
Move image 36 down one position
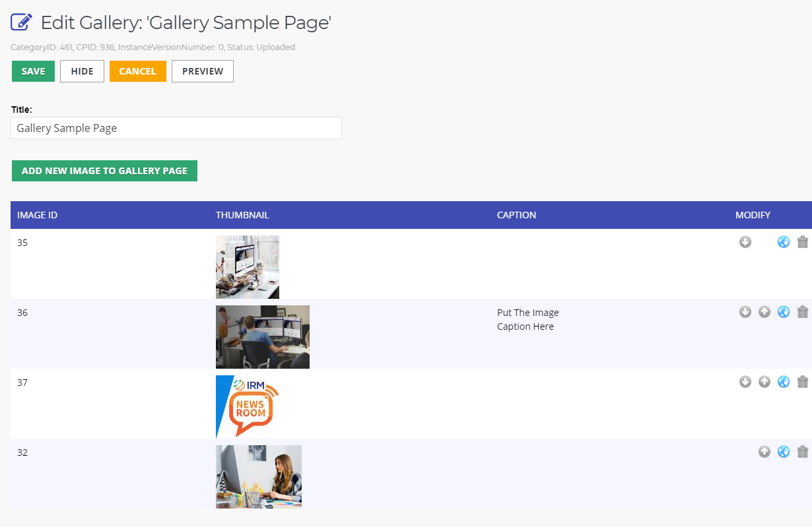745,312
